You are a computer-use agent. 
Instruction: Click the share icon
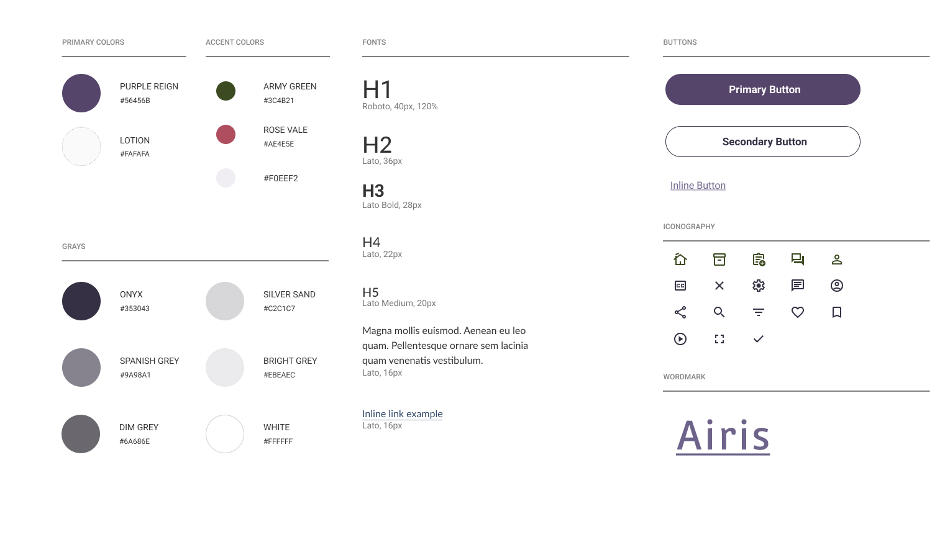[680, 312]
